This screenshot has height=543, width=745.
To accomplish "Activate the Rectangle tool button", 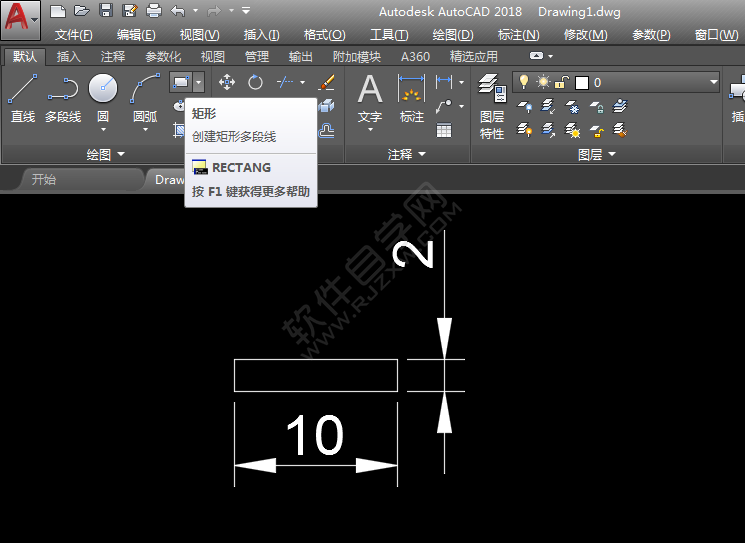I will point(180,82).
